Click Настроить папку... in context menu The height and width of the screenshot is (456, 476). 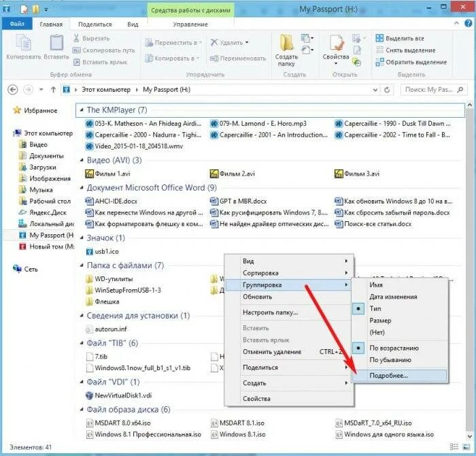[289, 312]
